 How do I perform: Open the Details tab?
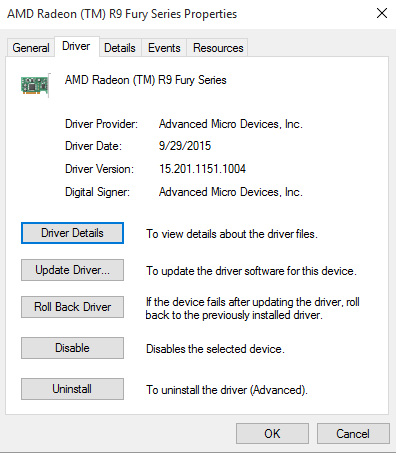click(120, 48)
